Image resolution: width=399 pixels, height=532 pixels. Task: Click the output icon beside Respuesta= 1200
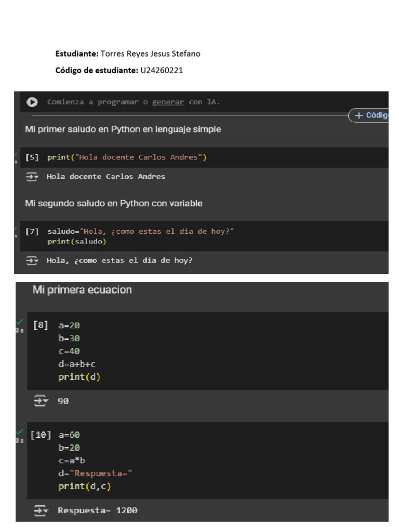coord(41,510)
